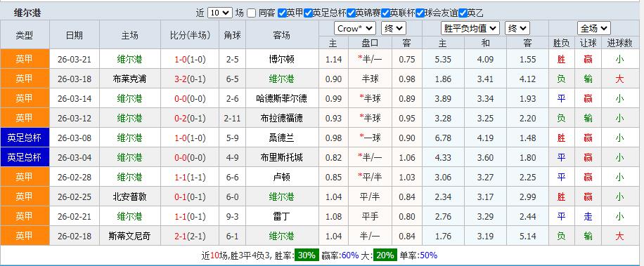Open the Crow* bookmaker dropdown
The height and width of the screenshot is (266, 644).
point(355,29)
